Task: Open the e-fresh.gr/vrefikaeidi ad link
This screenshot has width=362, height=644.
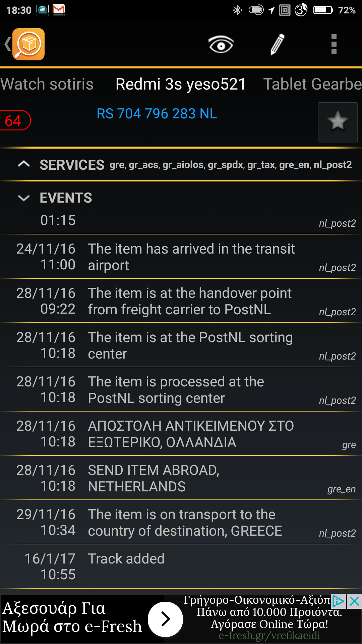Action: [x=269, y=636]
